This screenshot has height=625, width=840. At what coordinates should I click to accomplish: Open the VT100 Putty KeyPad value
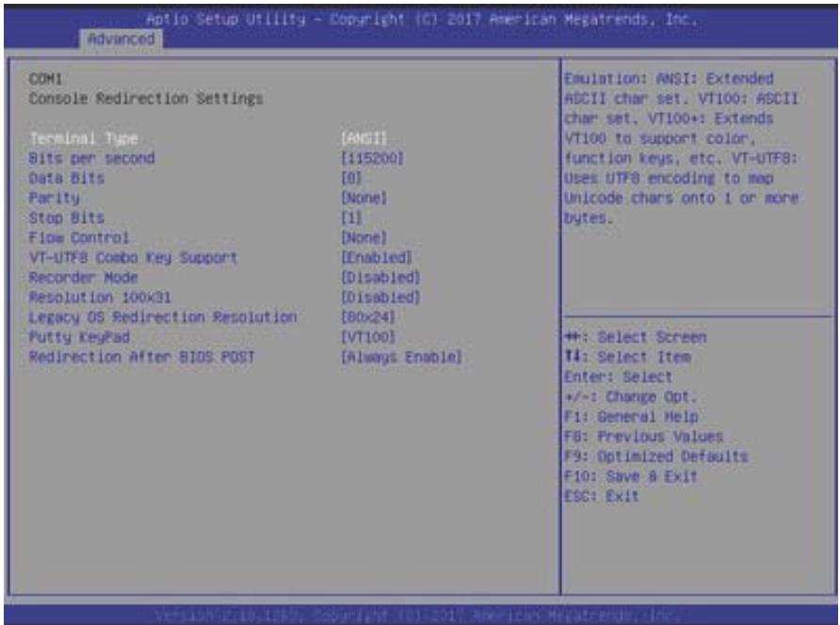(x=368, y=337)
